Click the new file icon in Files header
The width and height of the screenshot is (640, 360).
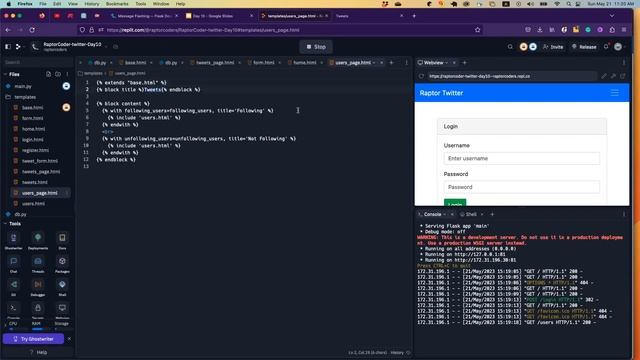pyautogui.click(x=49, y=74)
